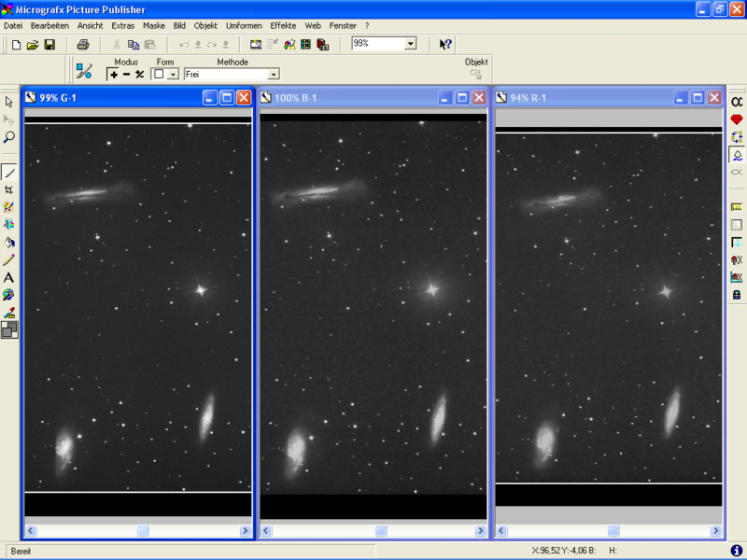Toggle the rulers display icon
This screenshot has width=747, height=560.
(x=736, y=207)
